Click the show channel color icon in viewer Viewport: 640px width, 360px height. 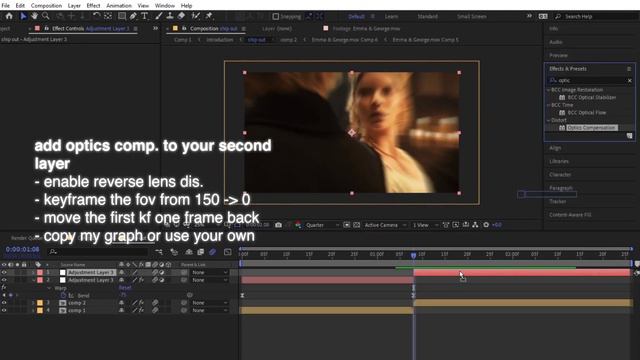[298, 225]
